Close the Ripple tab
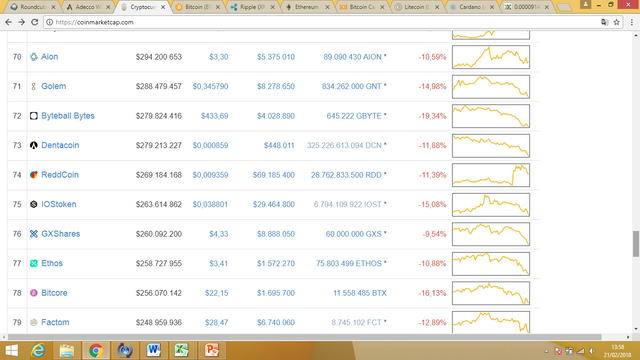The image size is (640, 360). [x=272, y=7]
